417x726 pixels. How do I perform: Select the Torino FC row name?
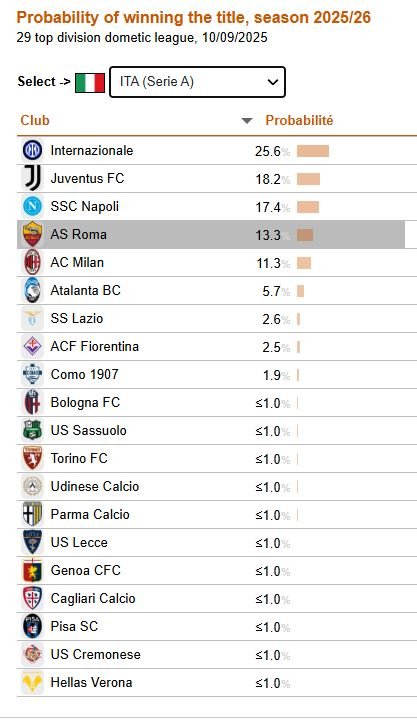coord(79,458)
